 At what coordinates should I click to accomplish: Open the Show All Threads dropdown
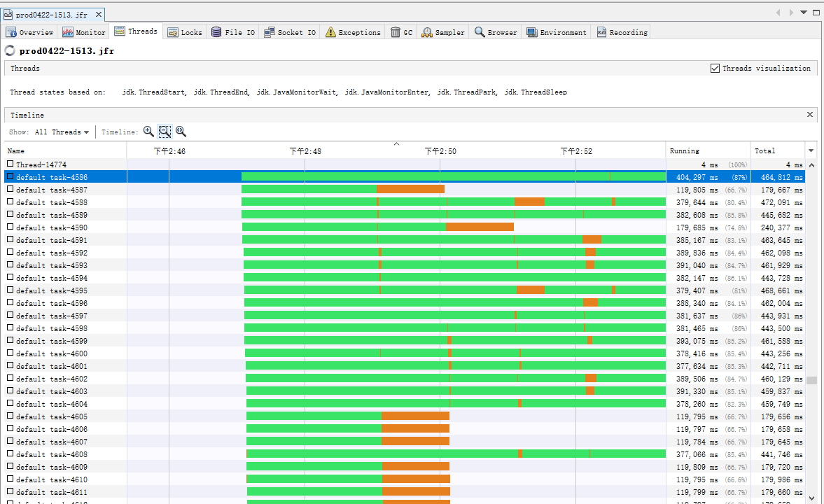point(62,132)
